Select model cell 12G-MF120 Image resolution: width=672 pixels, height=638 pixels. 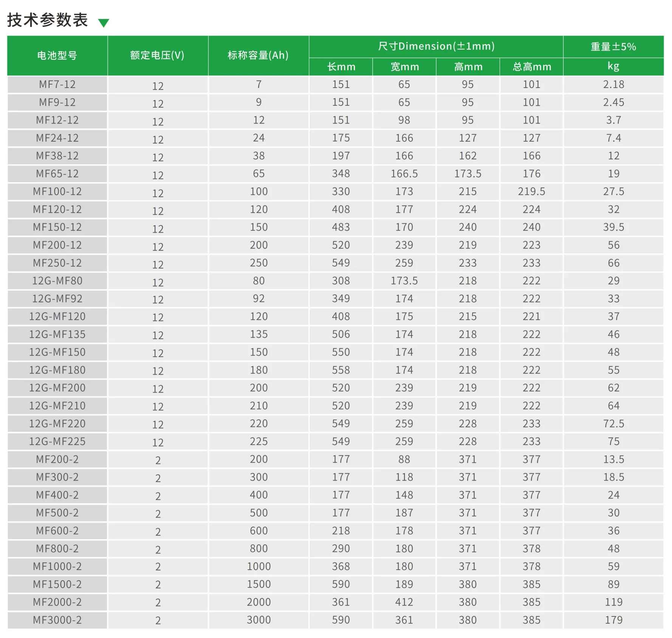click(x=57, y=317)
